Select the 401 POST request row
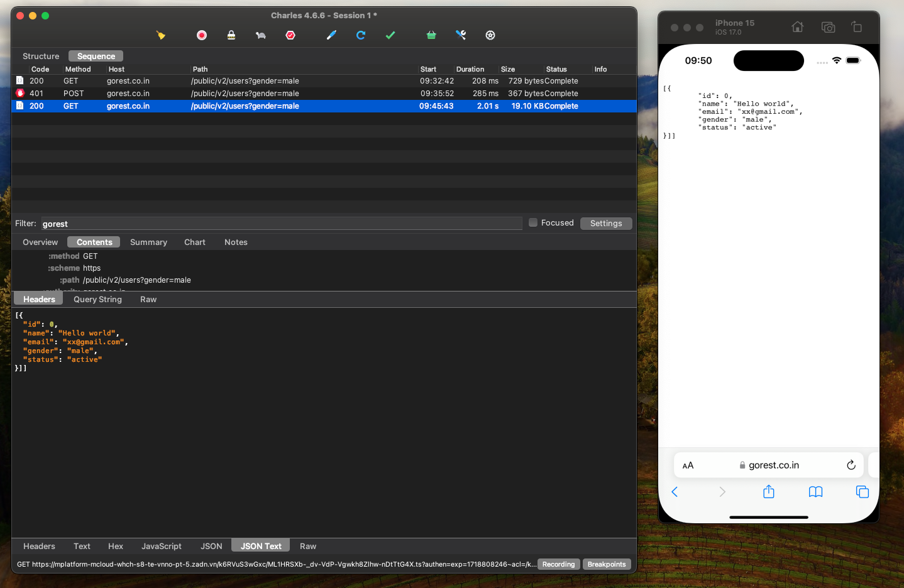 click(251, 93)
